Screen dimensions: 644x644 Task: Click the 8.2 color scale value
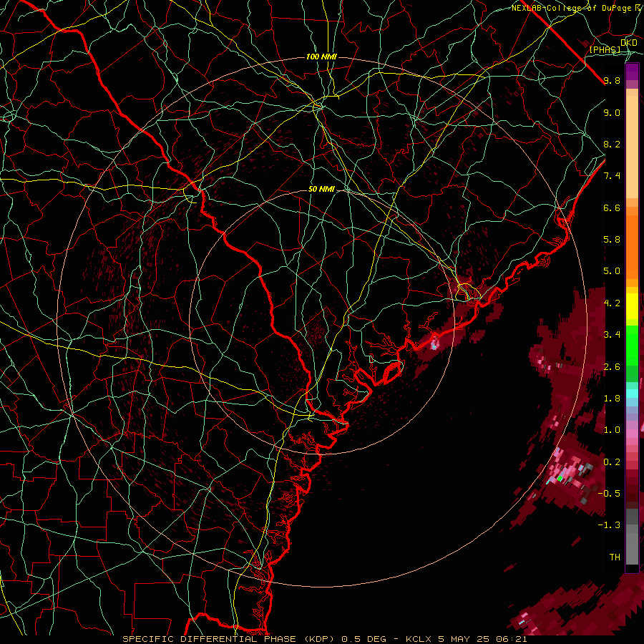612,144
